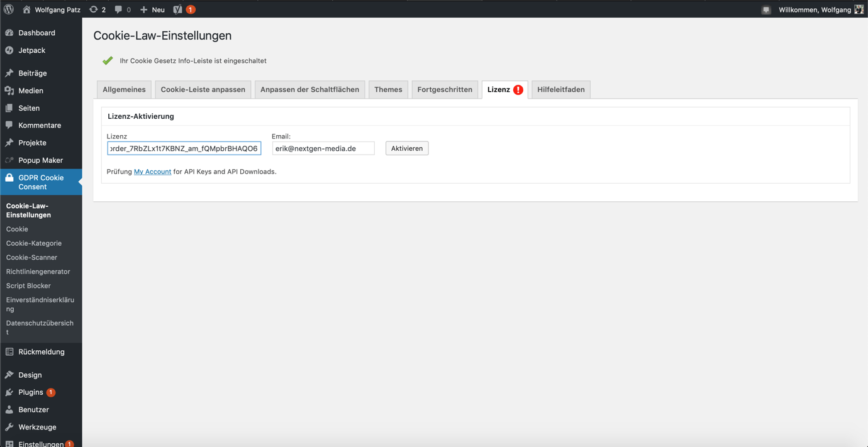The width and height of the screenshot is (868, 447).
Task: Click the Beiträge pin icon
Action: click(x=9, y=73)
